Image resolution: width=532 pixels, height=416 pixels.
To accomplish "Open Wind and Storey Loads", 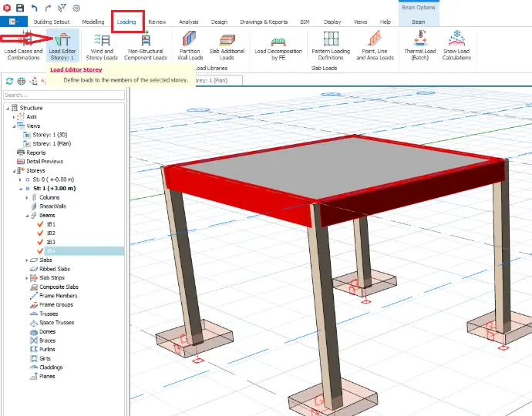I will click(x=102, y=45).
